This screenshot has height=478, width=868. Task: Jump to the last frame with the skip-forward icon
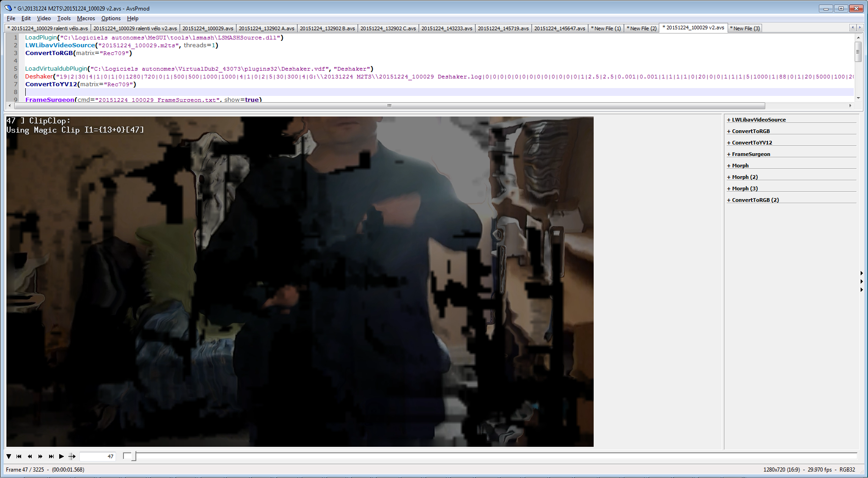pos(51,456)
